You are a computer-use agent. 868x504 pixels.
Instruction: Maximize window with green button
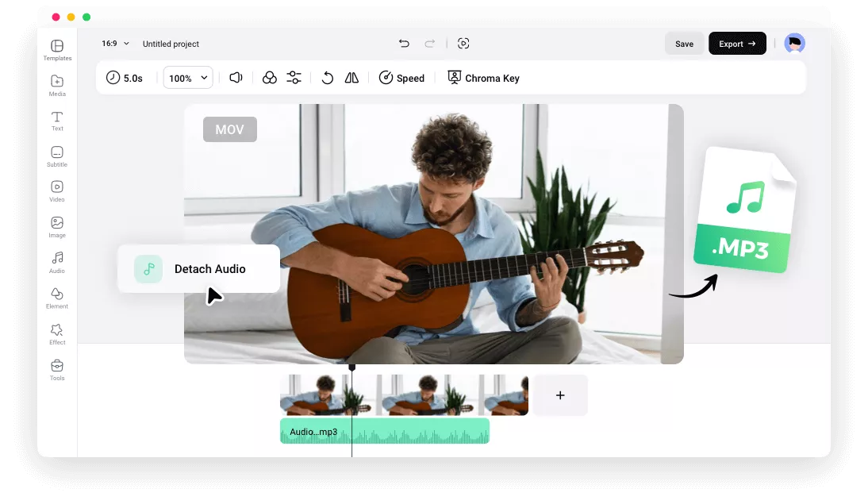click(x=86, y=17)
